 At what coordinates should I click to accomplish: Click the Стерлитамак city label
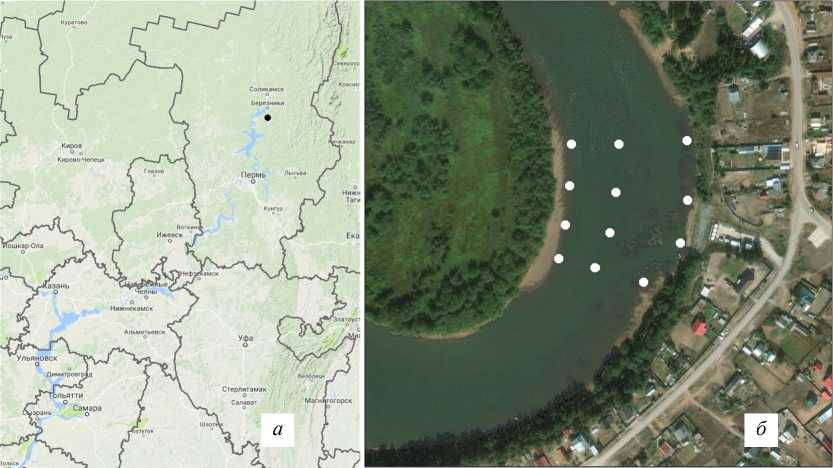click(x=244, y=389)
